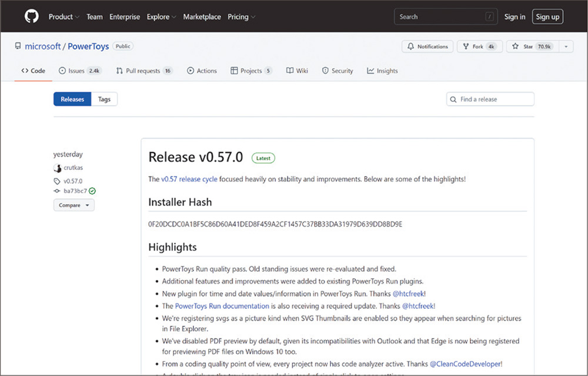
Task: Expand the Product menu
Action: tap(64, 17)
